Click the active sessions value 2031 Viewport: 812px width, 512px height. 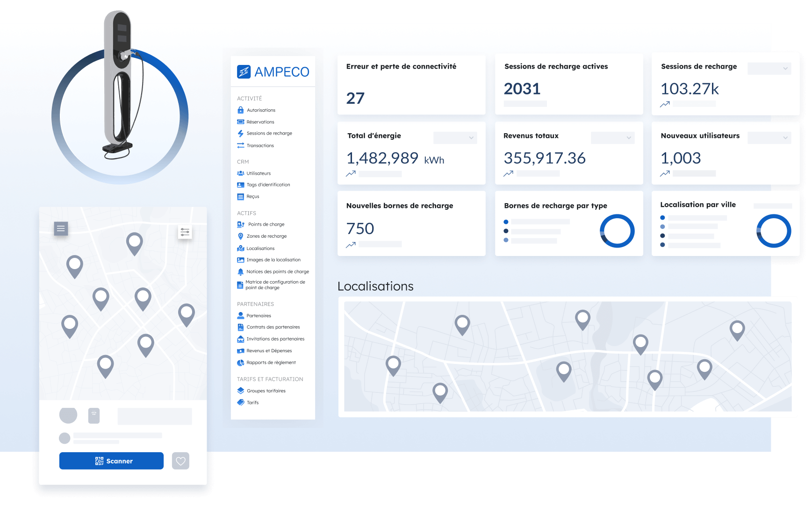(x=522, y=89)
